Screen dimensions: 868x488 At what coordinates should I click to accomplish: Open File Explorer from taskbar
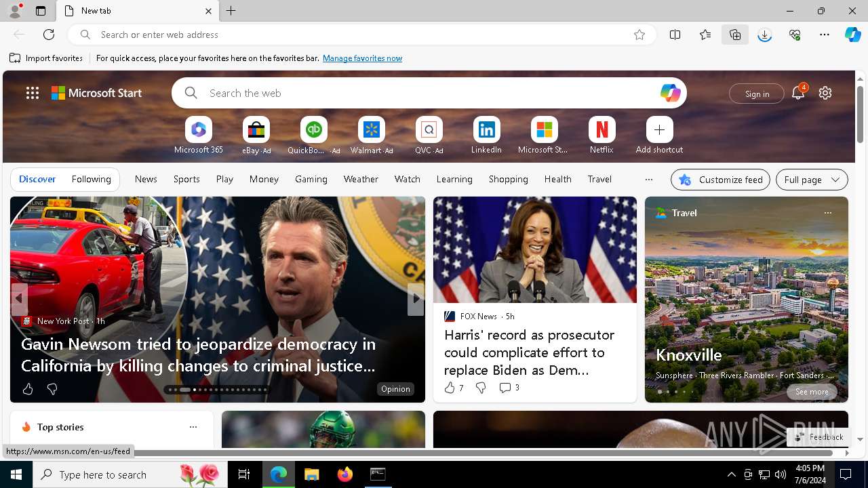click(x=311, y=474)
